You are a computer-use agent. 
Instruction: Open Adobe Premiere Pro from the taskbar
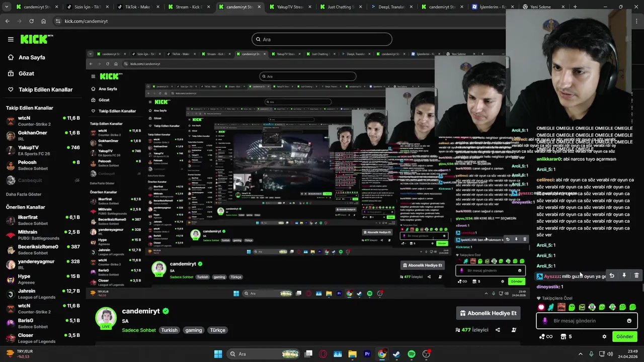pyautogui.click(x=367, y=354)
